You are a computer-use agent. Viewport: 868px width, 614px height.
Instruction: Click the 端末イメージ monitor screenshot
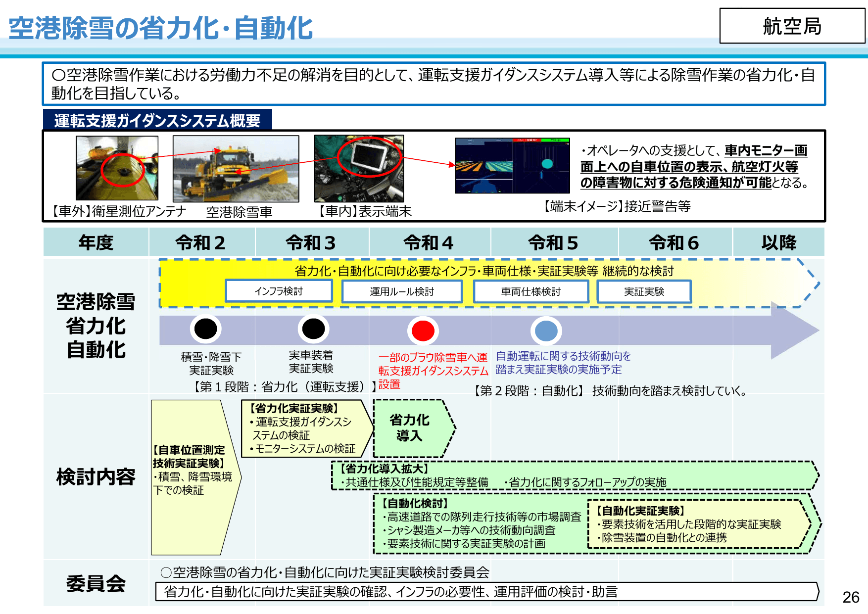512,167
